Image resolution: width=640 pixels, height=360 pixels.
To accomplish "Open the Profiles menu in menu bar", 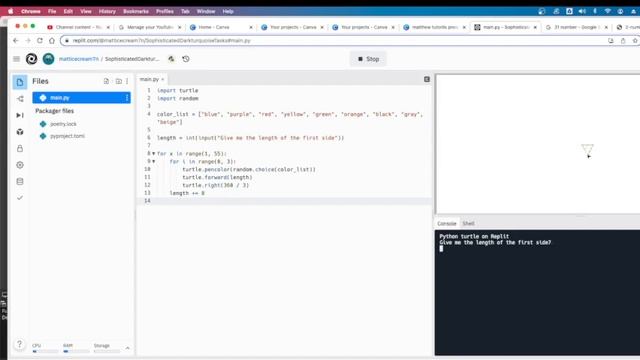I will point(165,11).
